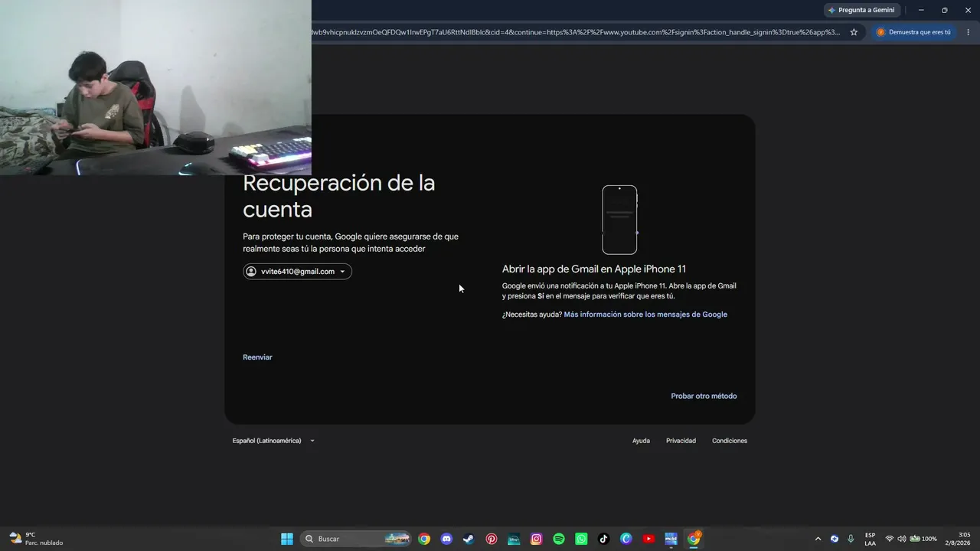
Task: Open TikTok from the taskbar
Action: (x=603, y=539)
